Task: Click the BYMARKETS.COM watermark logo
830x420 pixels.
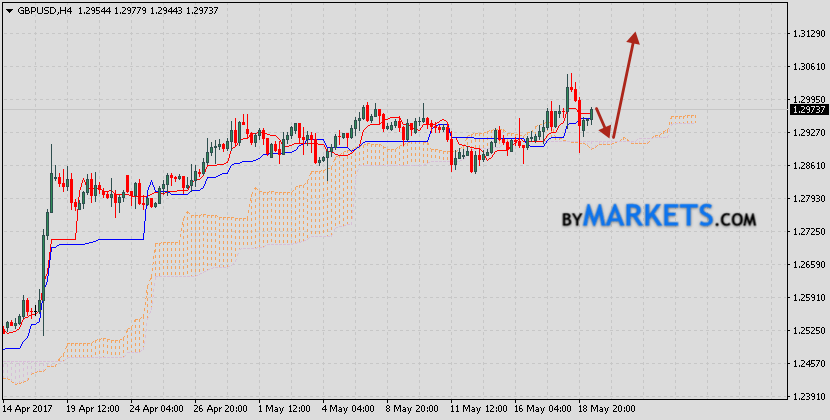Action: pyautogui.click(x=657, y=216)
